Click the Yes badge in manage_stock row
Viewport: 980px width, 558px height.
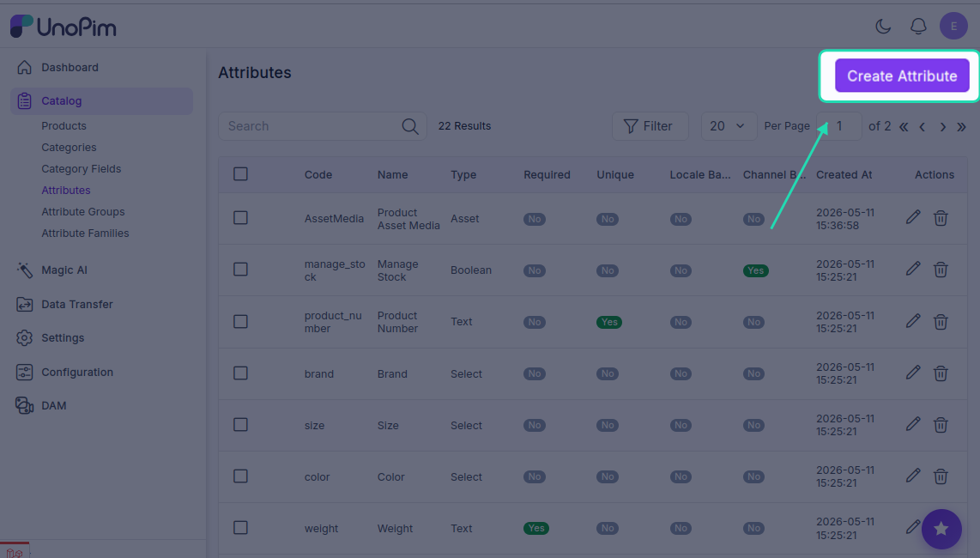pyautogui.click(x=756, y=270)
